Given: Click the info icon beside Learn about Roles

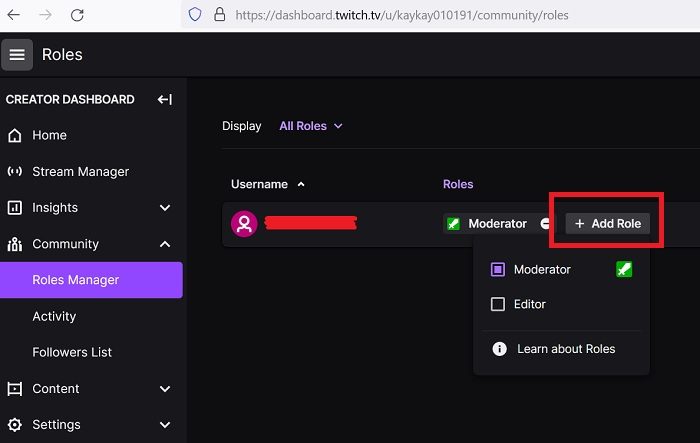Looking at the screenshot, I should click(500, 349).
